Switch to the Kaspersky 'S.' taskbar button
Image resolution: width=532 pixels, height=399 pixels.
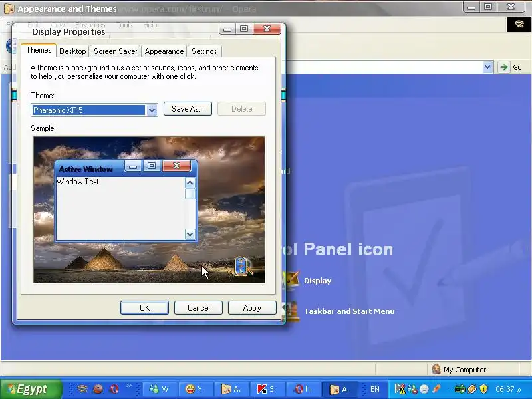[267, 389]
